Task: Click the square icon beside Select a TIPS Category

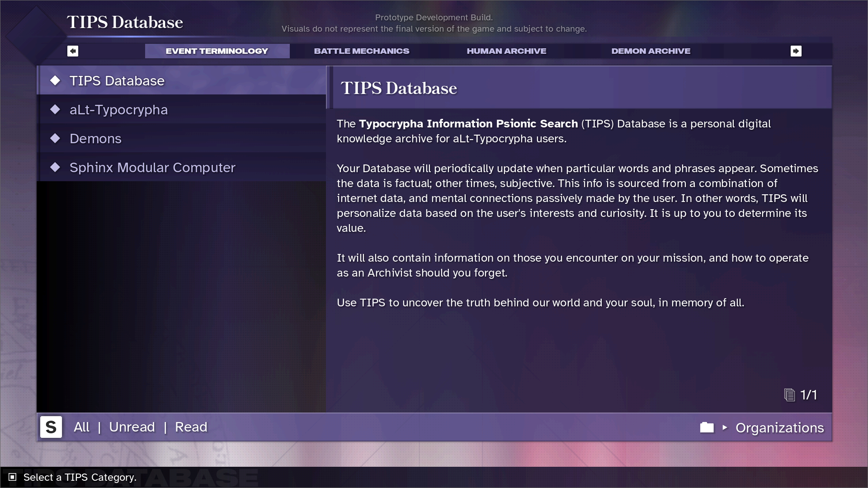Action: coord(13,477)
